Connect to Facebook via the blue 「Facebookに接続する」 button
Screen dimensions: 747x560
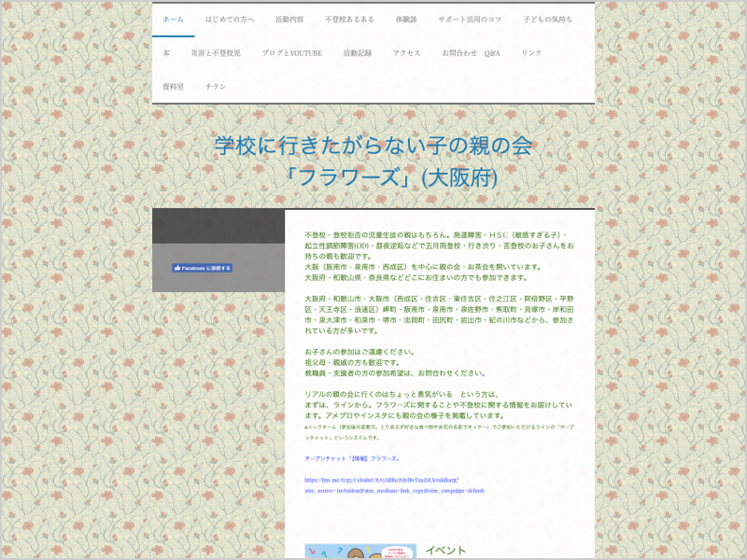pyautogui.click(x=201, y=267)
